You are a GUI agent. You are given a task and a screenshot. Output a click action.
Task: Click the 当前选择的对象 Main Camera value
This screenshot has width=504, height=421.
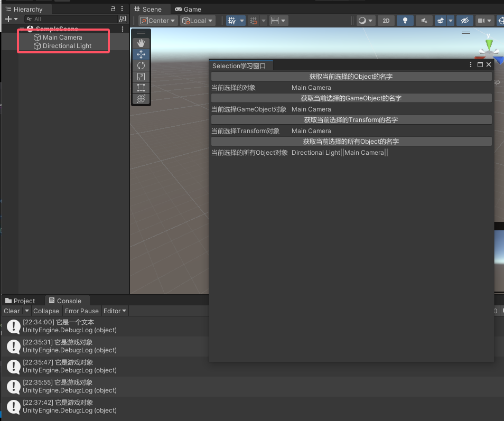pos(311,87)
